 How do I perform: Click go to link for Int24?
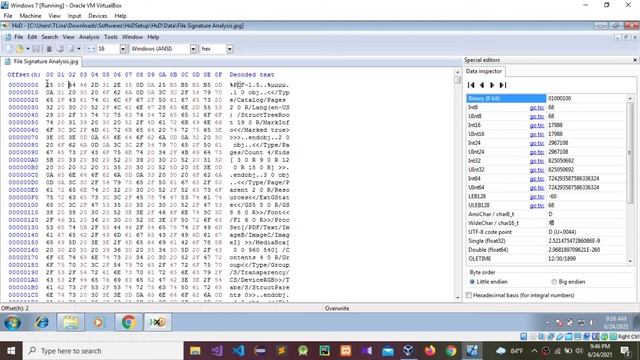[x=537, y=143]
